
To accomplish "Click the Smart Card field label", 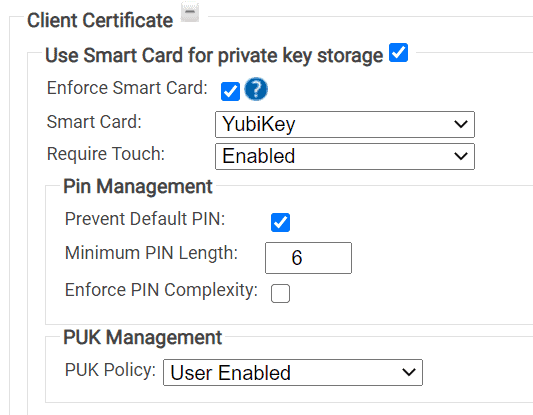I will (x=94, y=122).
